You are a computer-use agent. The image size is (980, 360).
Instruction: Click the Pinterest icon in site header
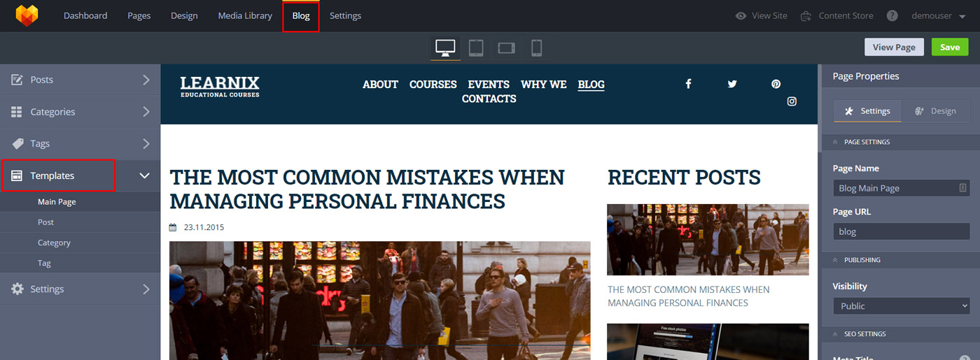coord(776,84)
